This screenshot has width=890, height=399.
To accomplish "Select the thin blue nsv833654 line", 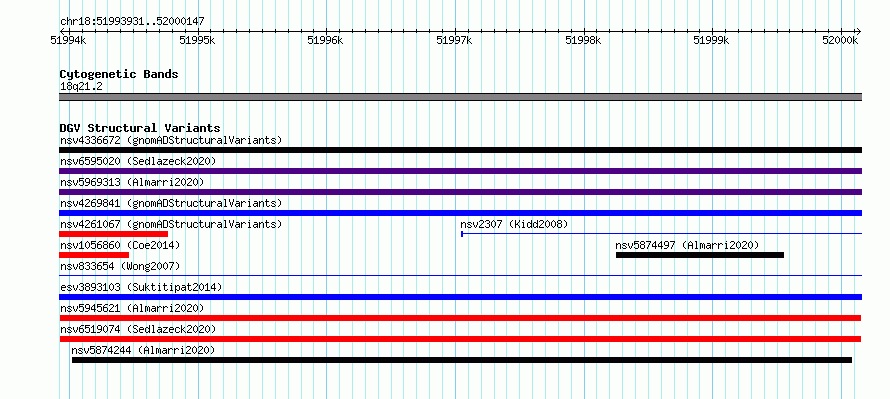I will click(460, 275).
